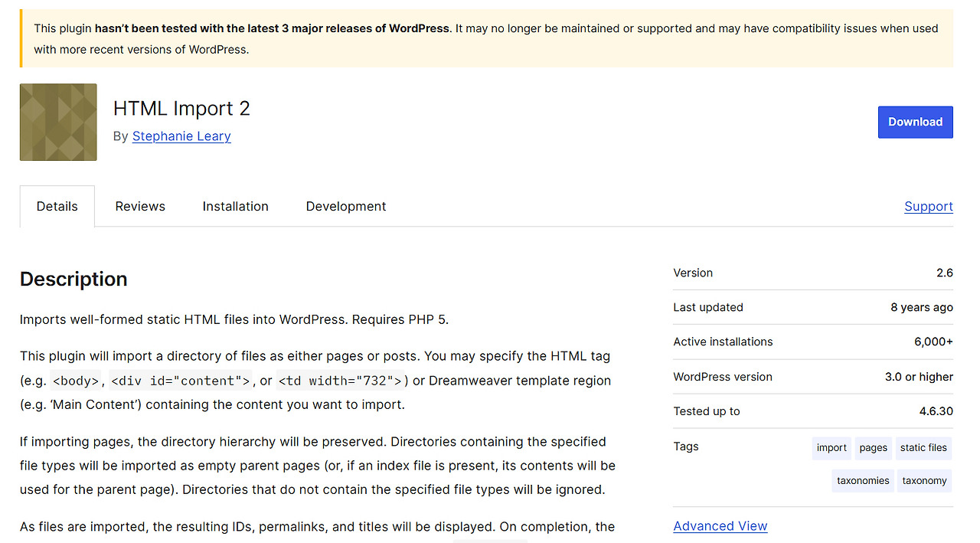This screenshot has width=980, height=543.
Task: Click the import tag
Action: 831,448
